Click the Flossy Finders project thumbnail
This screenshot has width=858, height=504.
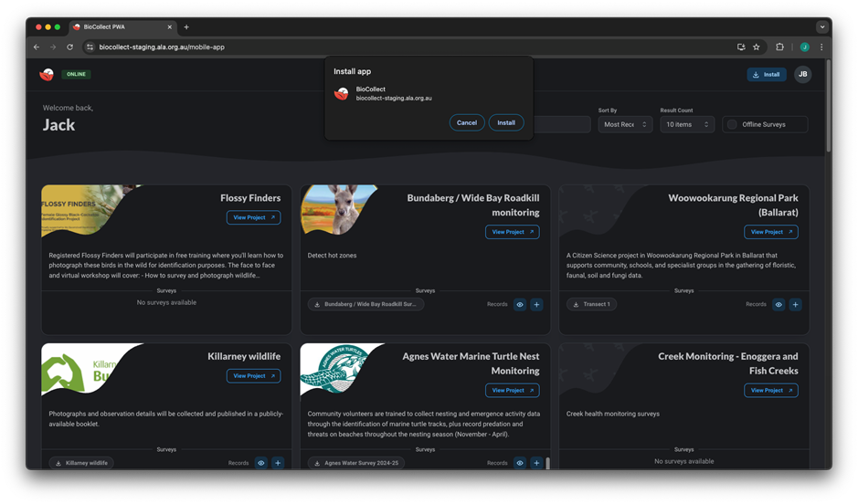(82, 210)
